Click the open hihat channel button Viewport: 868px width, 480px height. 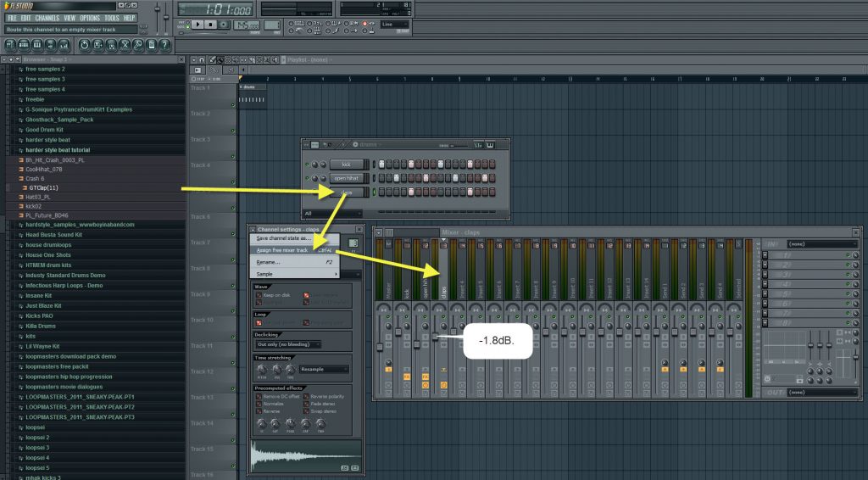347,178
